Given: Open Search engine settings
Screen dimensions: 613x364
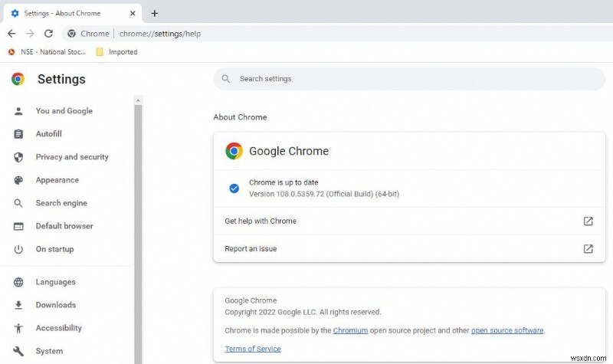Looking at the screenshot, I should (61, 203).
